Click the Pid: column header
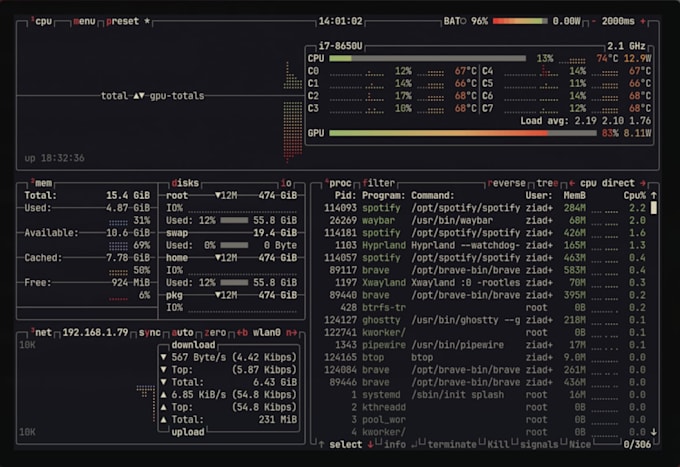 [x=346, y=196]
